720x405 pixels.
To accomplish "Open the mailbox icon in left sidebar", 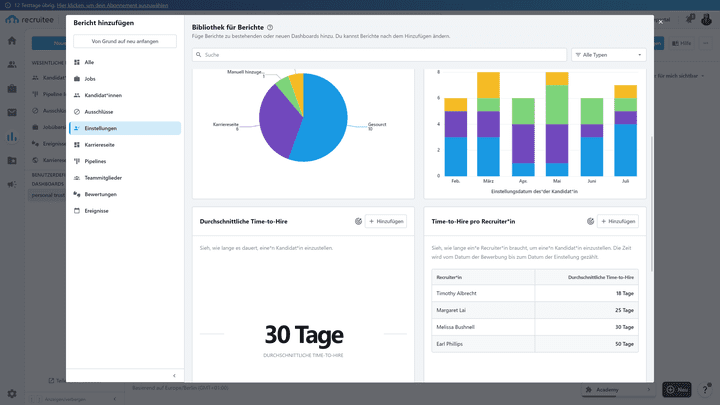I will (x=12, y=112).
